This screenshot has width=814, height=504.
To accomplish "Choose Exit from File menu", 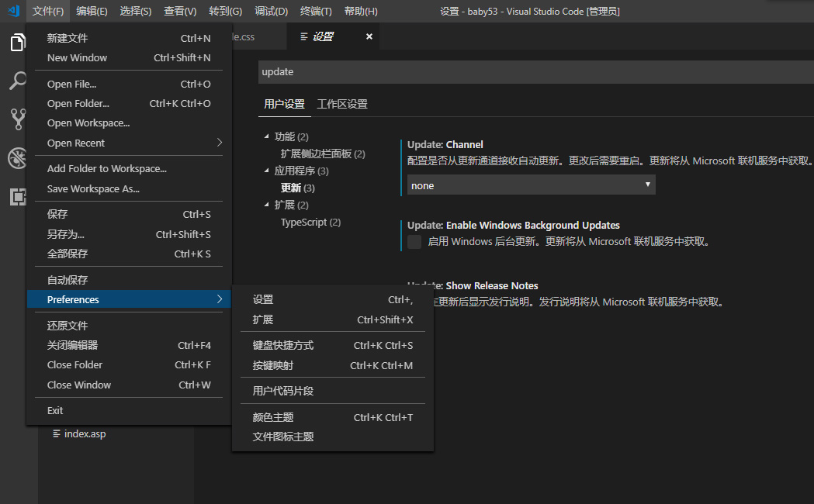I will 129,410.
